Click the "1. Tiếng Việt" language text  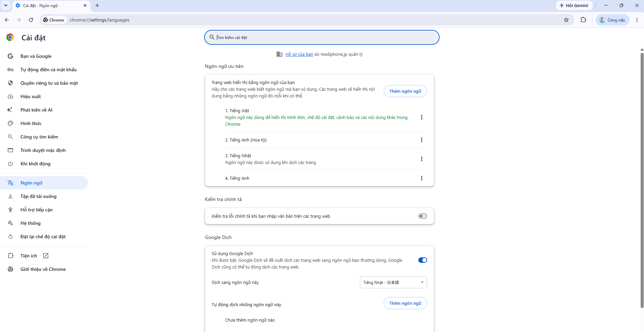pos(237,111)
